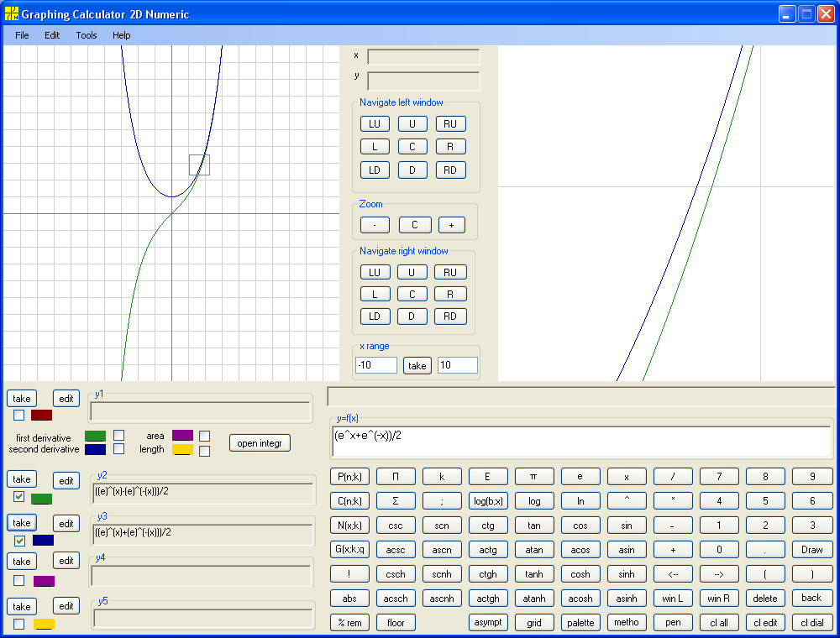Click the take button for y1
The width and height of the screenshot is (840, 638).
click(22, 399)
